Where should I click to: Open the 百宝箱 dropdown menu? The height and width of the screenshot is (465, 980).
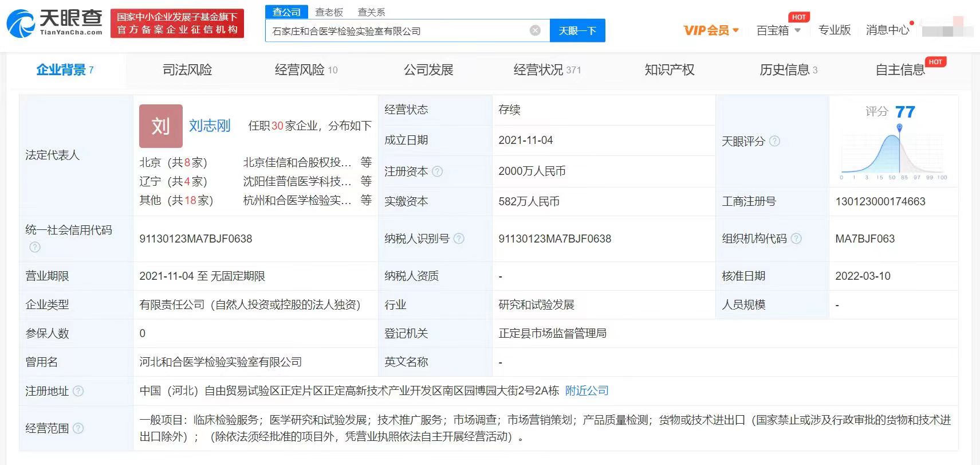pyautogui.click(x=778, y=30)
